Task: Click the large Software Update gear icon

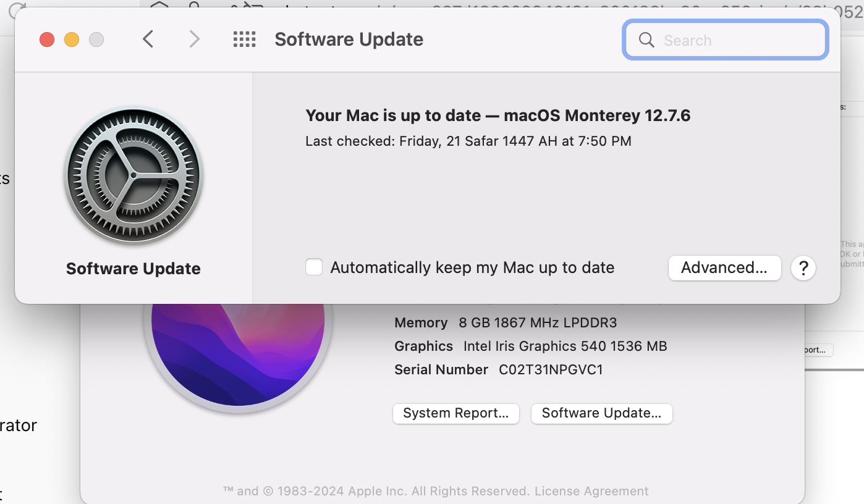Action: pyautogui.click(x=133, y=177)
